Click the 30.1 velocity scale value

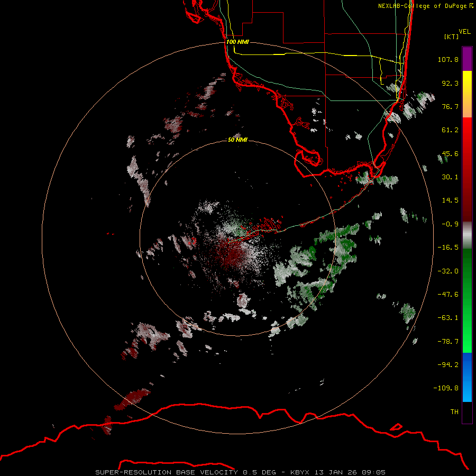tap(450, 177)
